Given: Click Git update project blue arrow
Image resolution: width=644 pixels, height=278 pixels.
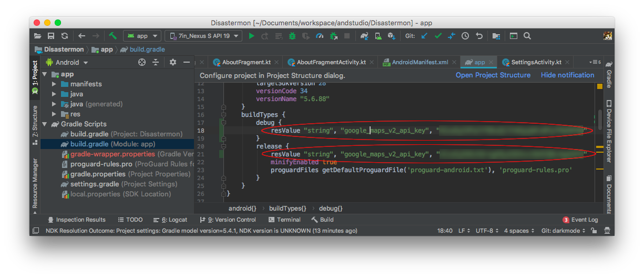Looking at the screenshot, I should [x=424, y=36].
